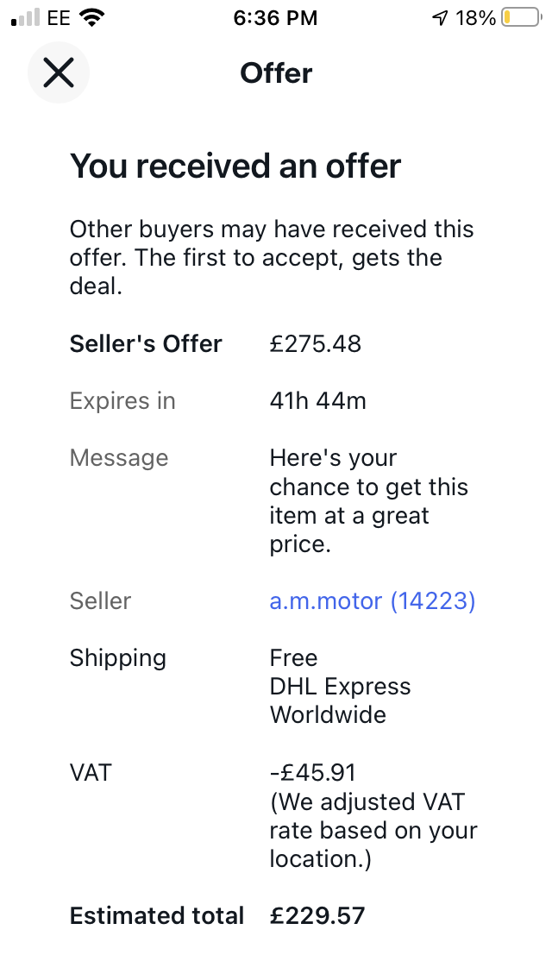Tap the Expires in 41h 44m value
Image resolution: width=552 pixels, height=980 pixels.
[317, 400]
